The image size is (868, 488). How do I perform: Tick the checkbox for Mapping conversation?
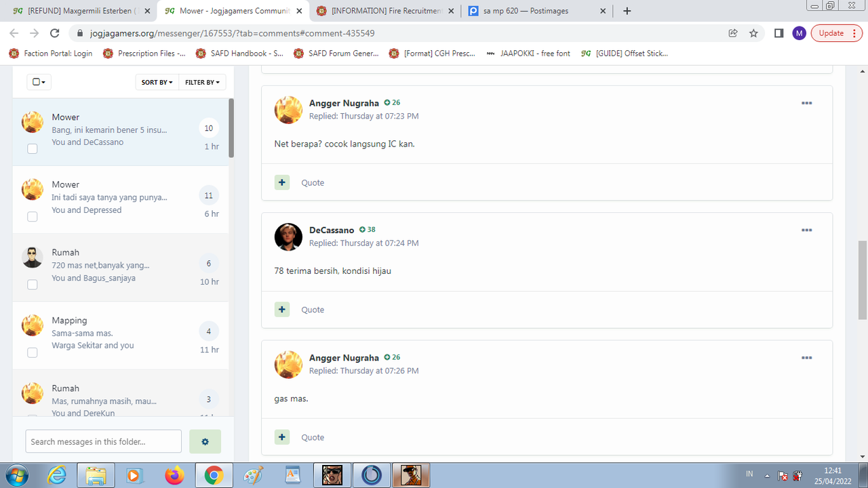32,352
